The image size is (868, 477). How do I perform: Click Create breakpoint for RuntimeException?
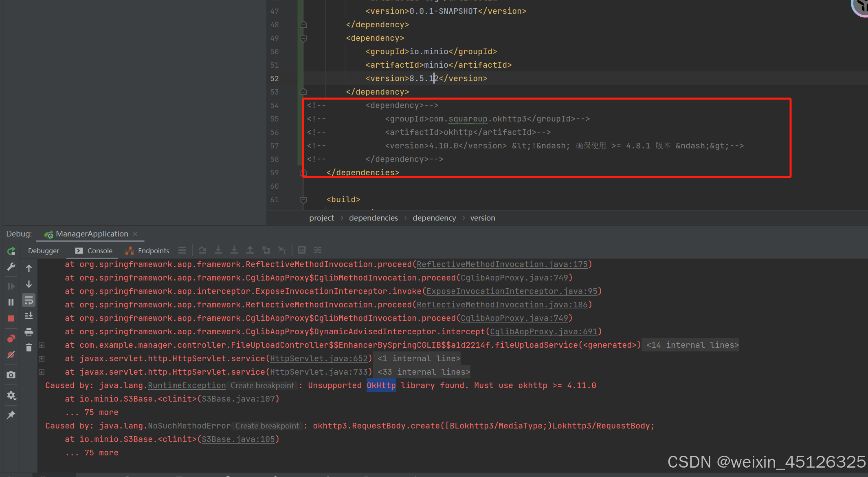262,385
